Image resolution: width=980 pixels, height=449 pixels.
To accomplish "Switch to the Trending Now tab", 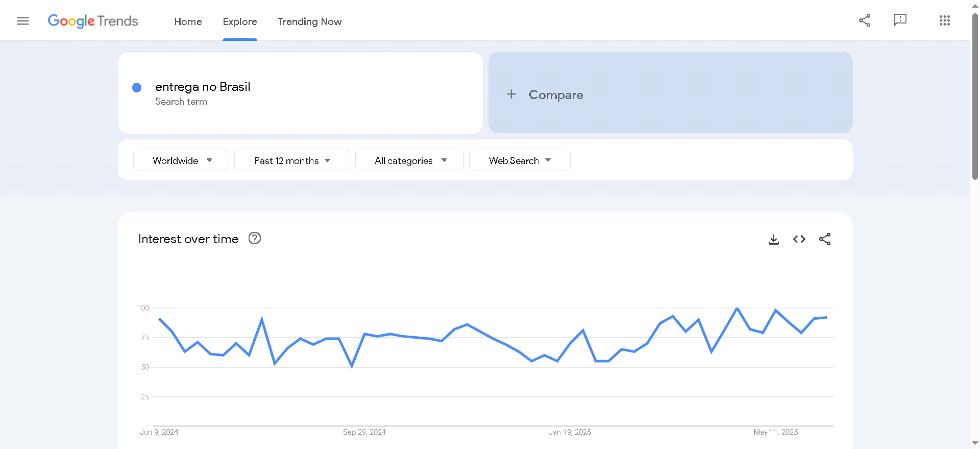I will pyautogui.click(x=310, y=21).
